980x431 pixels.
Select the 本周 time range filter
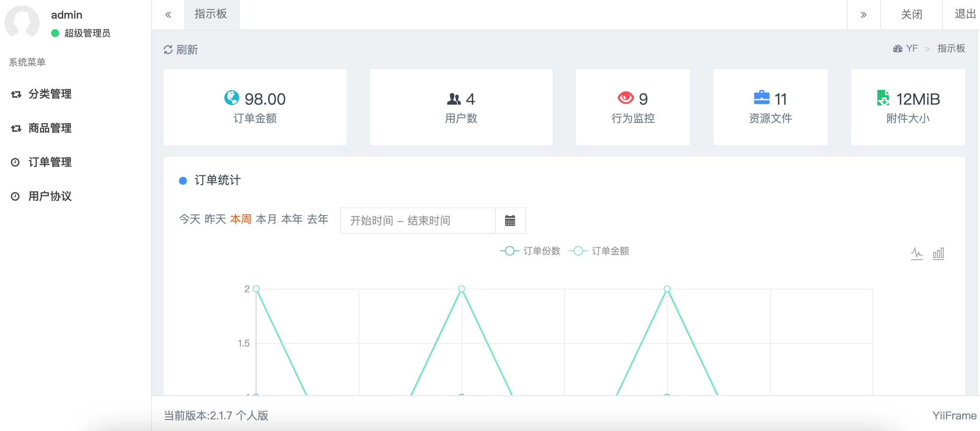(x=241, y=219)
